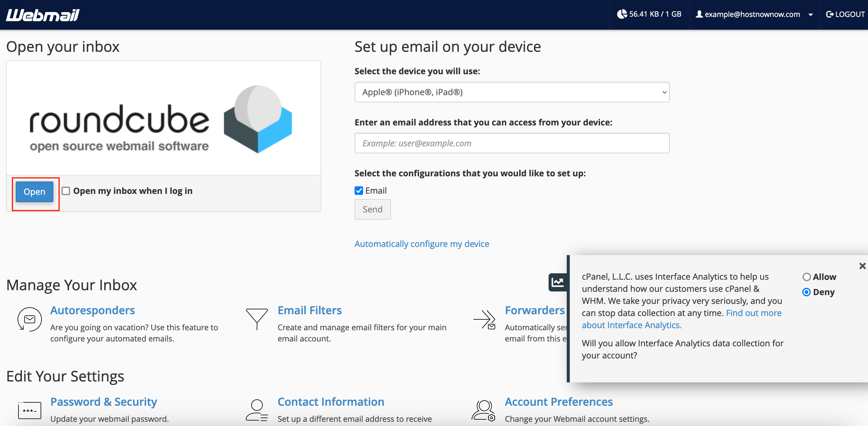This screenshot has width=868, height=426.
Task: Select the Allow radio button
Action: [806, 277]
